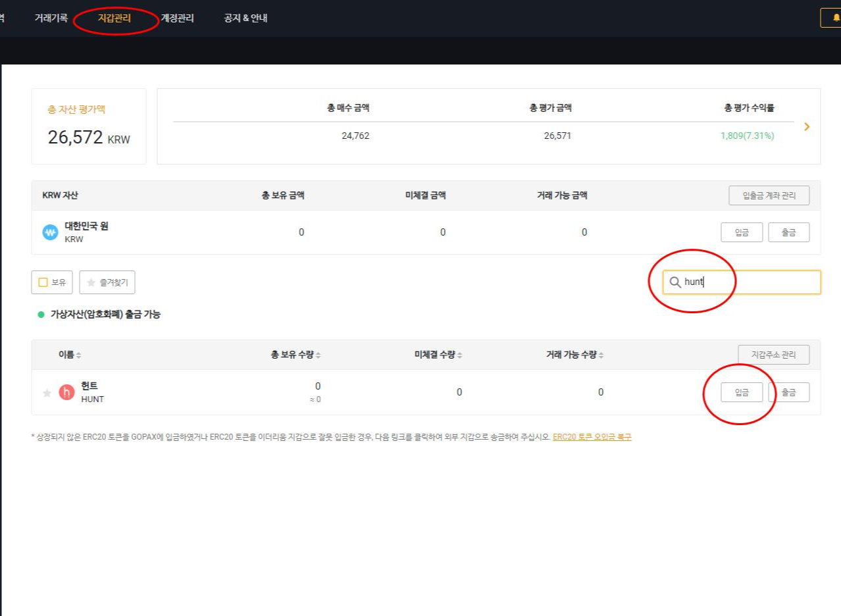Screen dimensions: 841x616
Task: Sort by 이름 column
Action: point(70,355)
